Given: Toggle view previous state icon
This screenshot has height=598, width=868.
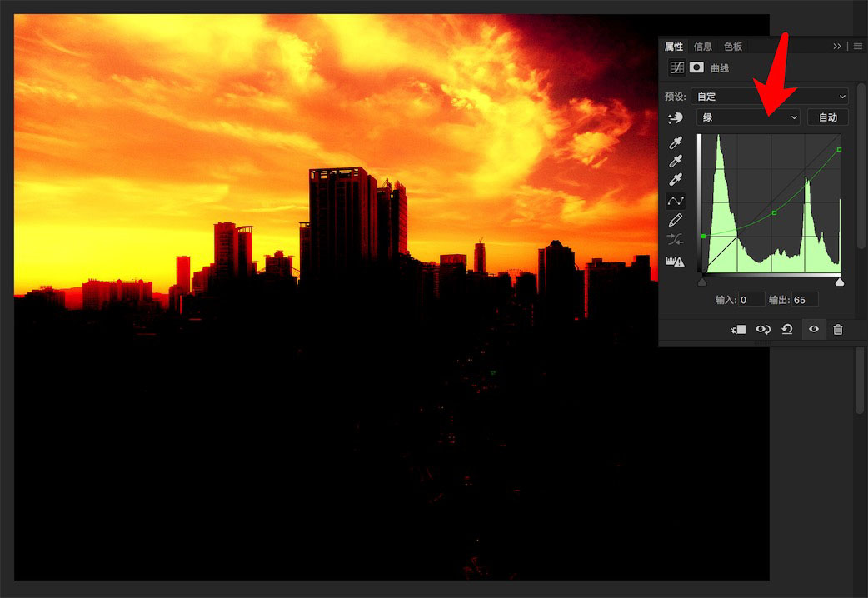Looking at the screenshot, I should click(763, 330).
